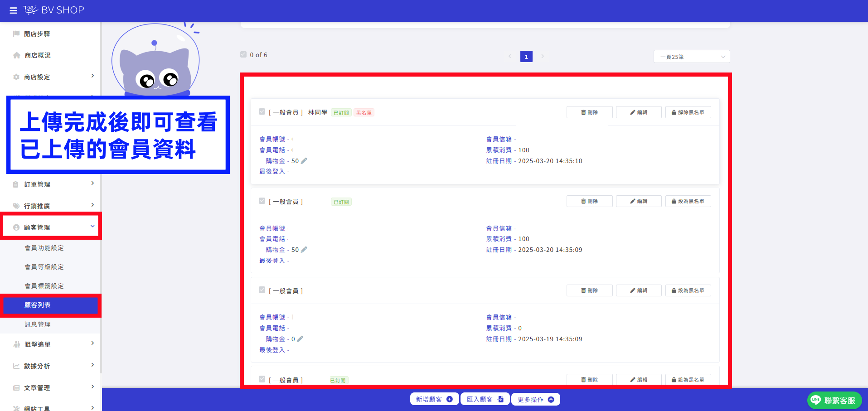Check the second member card checkbox registered 2025-03-20 14:35:09
This screenshot has width=868, height=411.
[x=262, y=201]
